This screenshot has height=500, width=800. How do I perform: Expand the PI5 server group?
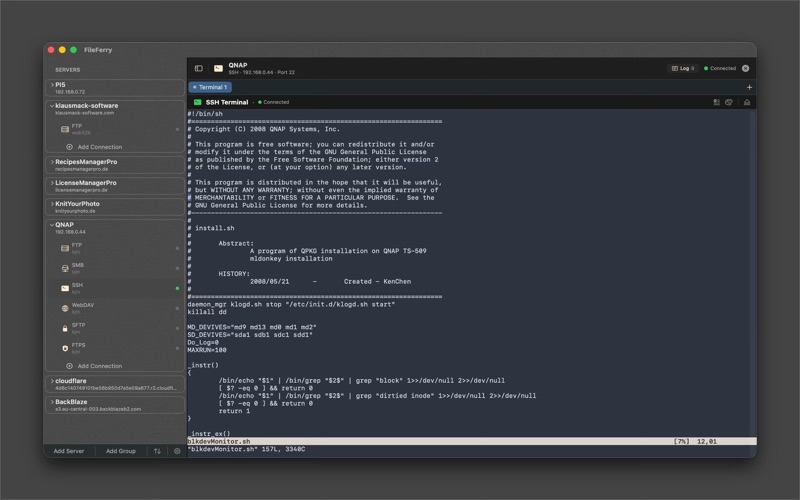pos(52,85)
